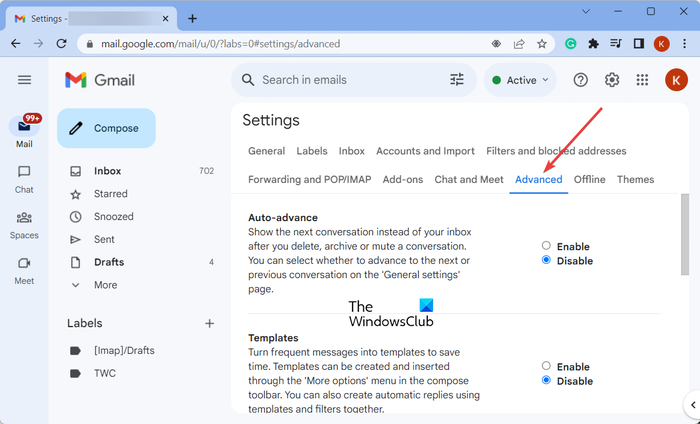Switch to the Filters and blocked addresses tab
The height and width of the screenshot is (424, 700).
coord(556,151)
